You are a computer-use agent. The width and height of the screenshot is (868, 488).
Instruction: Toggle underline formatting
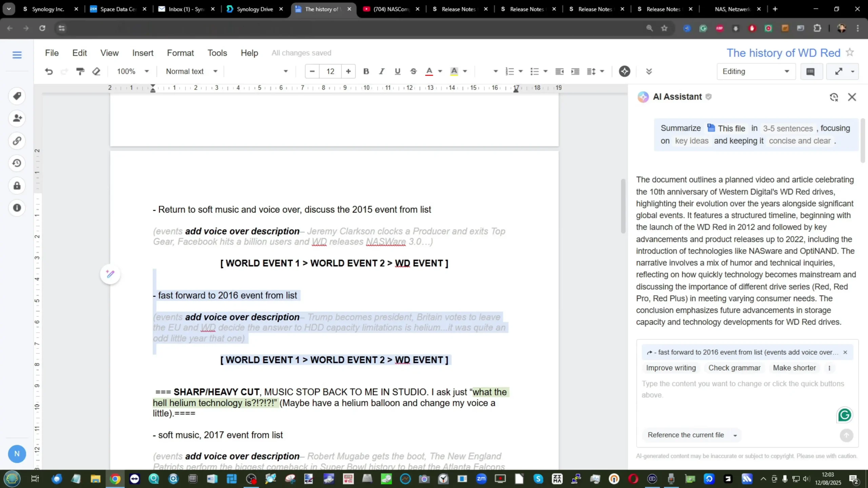point(397,72)
